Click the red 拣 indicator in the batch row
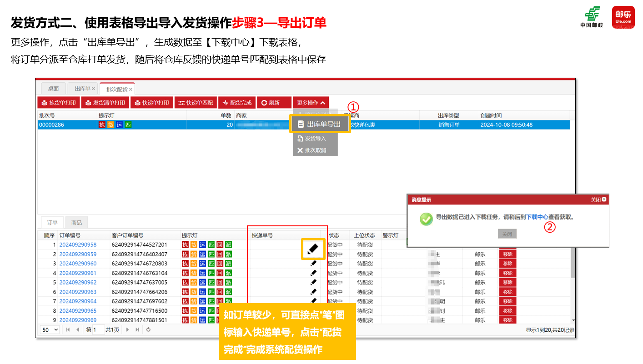This screenshot has height=364, width=643. coord(102,125)
